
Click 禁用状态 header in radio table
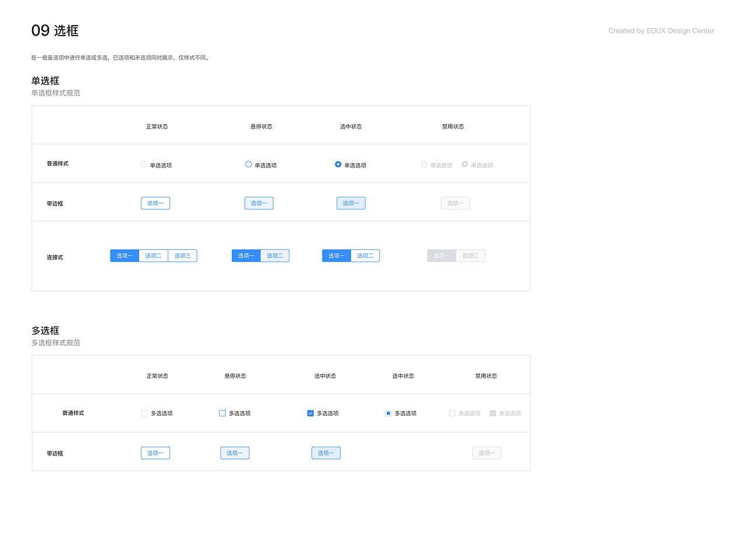(453, 127)
